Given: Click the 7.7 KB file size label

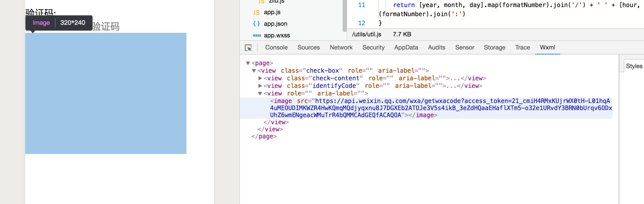Looking at the screenshot, I should point(402,34).
